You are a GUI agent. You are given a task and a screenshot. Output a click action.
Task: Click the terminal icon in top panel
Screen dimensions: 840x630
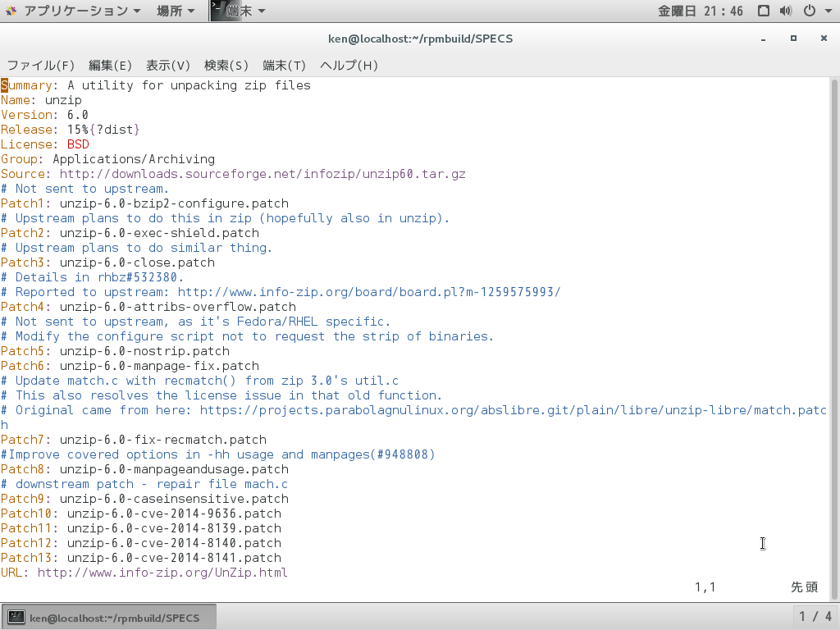[x=220, y=11]
